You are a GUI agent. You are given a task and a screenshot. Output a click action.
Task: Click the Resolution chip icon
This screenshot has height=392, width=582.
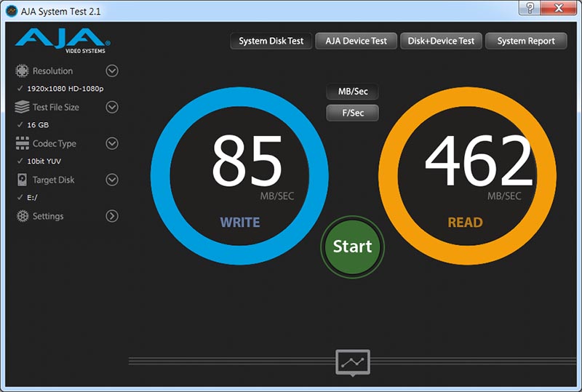[x=22, y=71]
